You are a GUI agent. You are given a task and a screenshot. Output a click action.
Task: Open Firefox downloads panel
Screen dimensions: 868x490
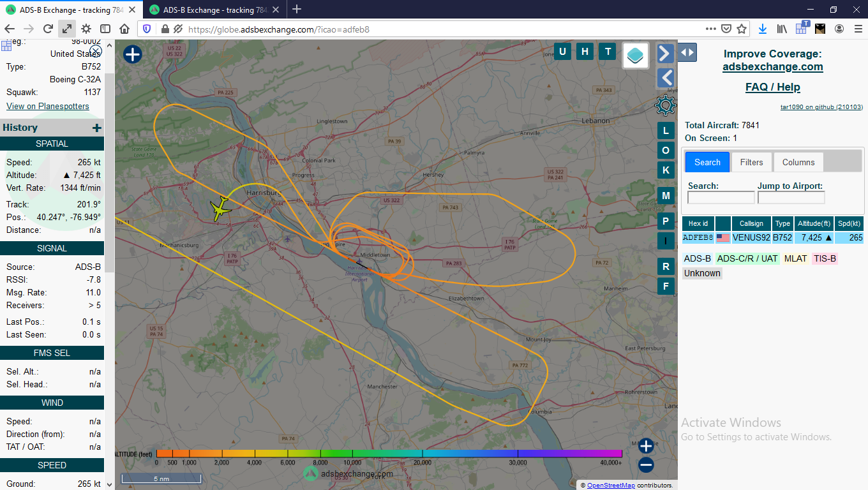click(763, 29)
